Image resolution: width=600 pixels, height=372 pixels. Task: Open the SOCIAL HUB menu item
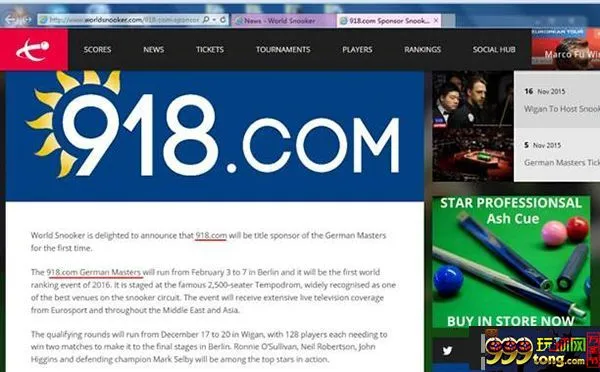click(494, 49)
